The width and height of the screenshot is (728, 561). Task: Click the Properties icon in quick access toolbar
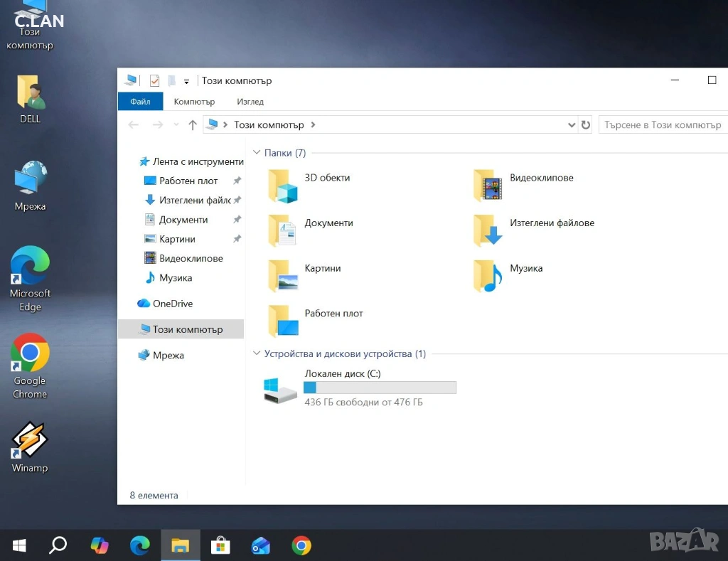pyautogui.click(x=154, y=81)
